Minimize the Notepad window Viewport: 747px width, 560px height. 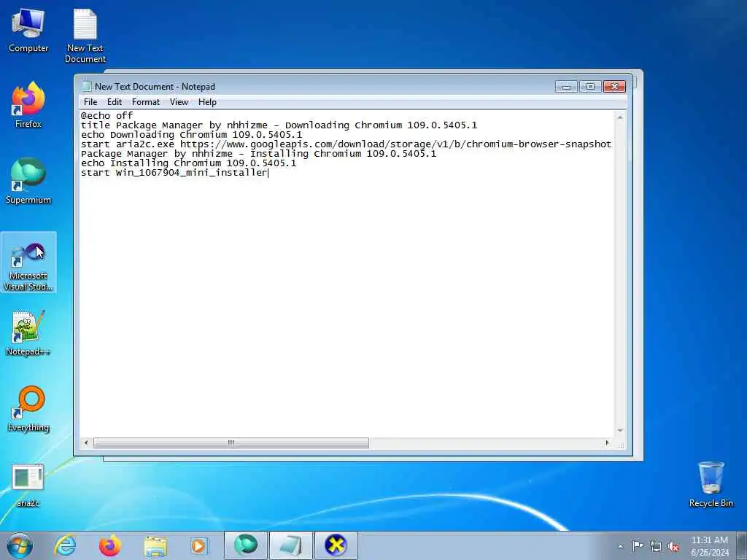point(566,87)
